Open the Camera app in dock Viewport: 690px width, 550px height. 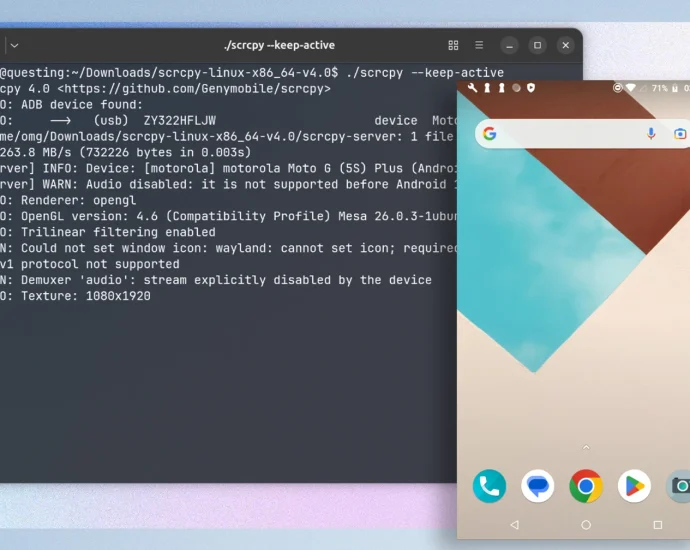[680, 486]
